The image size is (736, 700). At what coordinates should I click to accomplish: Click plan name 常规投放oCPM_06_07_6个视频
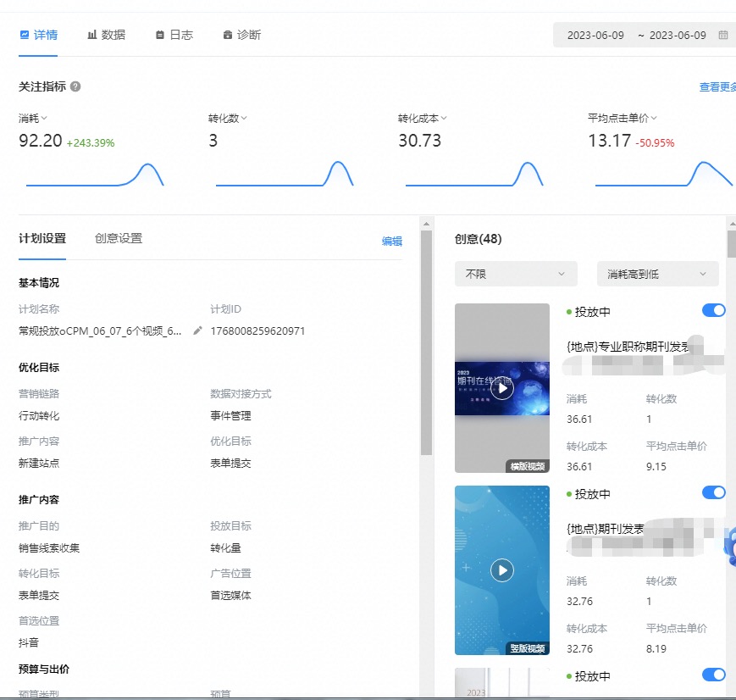point(100,331)
